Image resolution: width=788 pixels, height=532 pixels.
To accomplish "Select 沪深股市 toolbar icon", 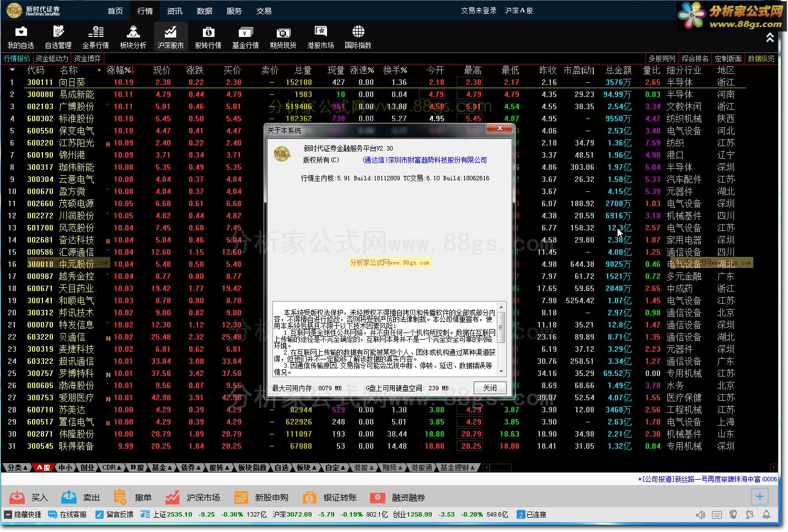I will point(170,37).
